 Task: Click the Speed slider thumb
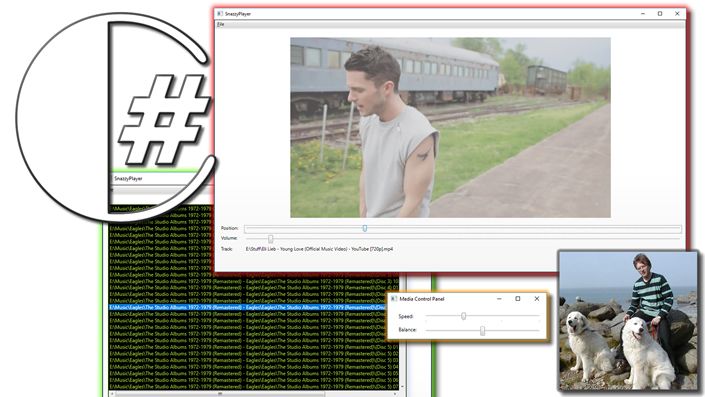coord(464,317)
